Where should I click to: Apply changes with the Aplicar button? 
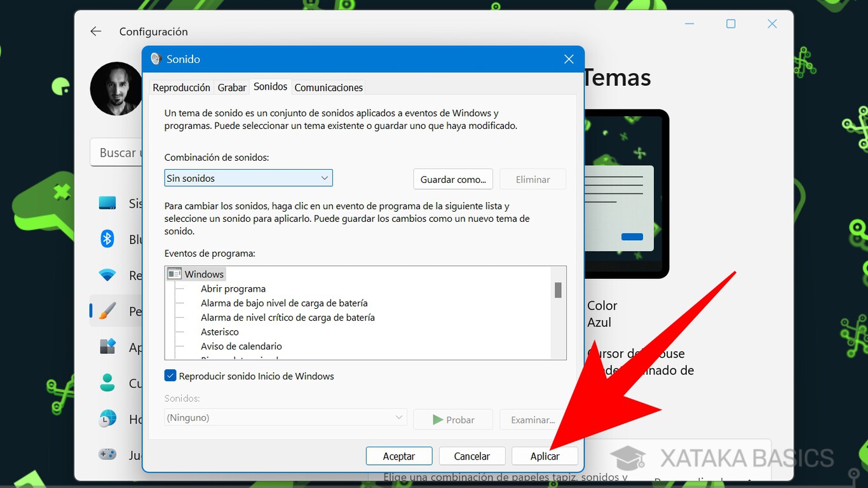tap(545, 456)
